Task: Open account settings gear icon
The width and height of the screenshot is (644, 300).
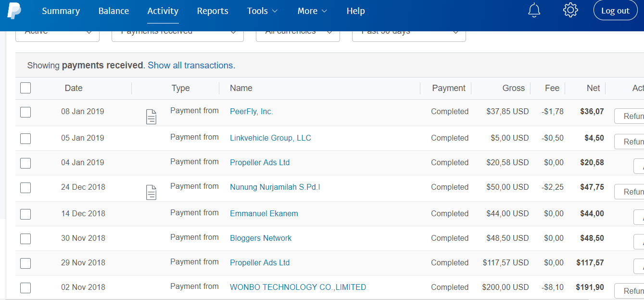Action: pyautogui.click(x=570, y=10)
